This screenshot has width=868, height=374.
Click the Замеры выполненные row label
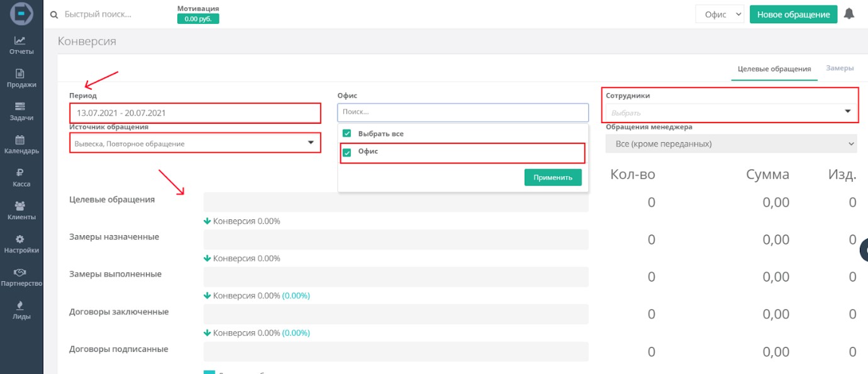point(115,274)
